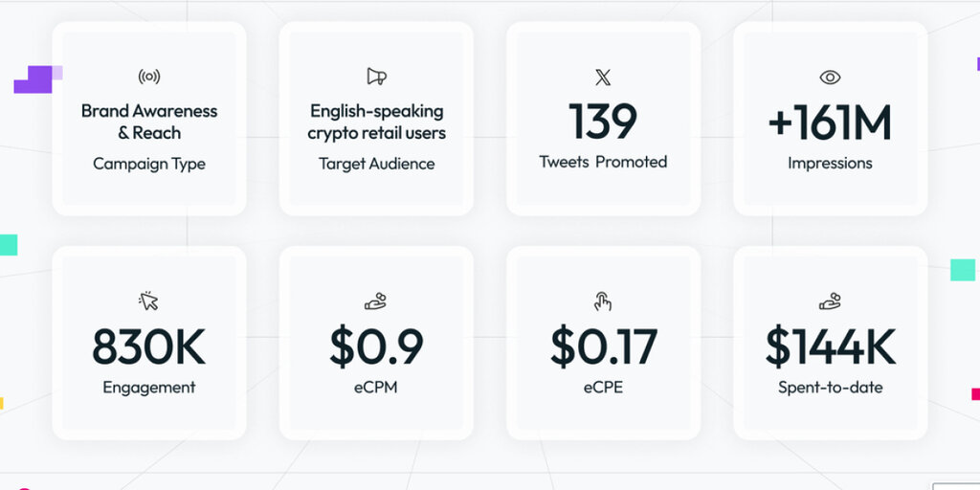
Task: Click the hand-with-coins icon above $0.9 eCPM
Action: [x=375, y=301]
